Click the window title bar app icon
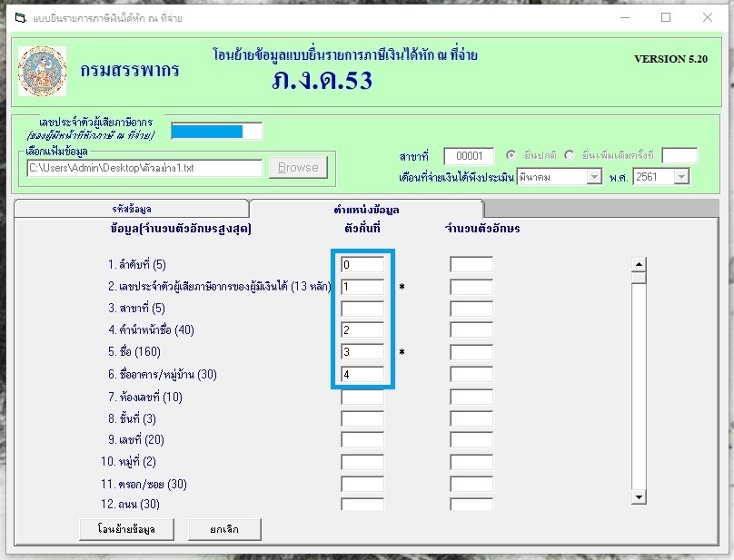 (21, 18)
